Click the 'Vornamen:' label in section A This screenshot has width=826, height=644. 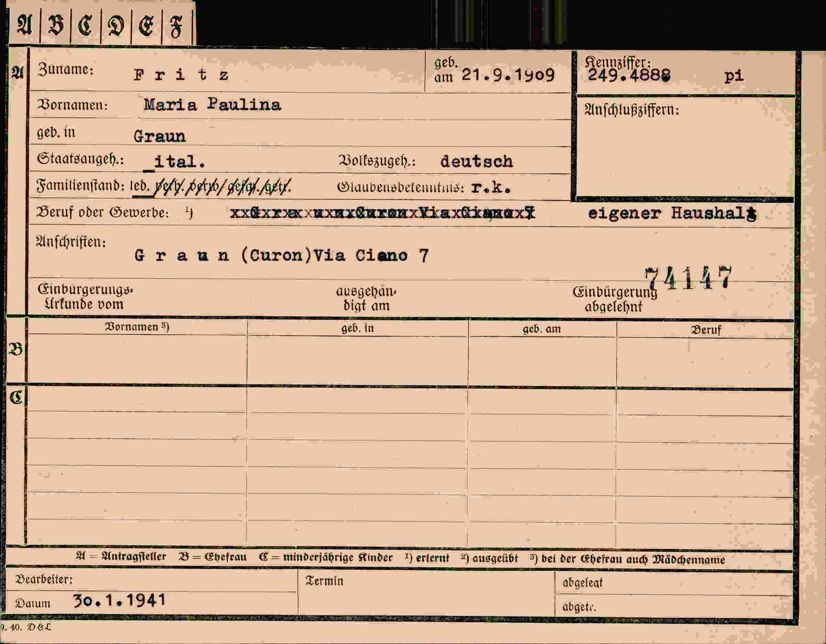[x=72, y=105]
